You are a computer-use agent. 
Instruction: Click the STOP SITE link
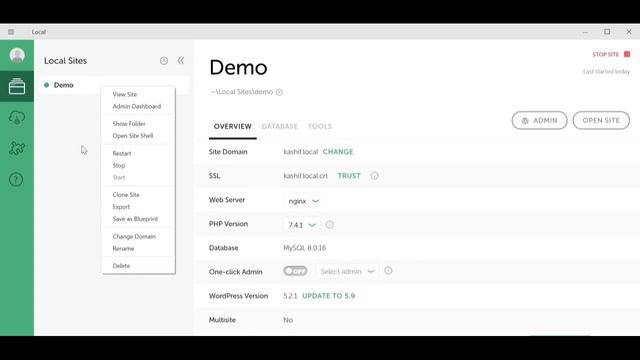[606, 54]
